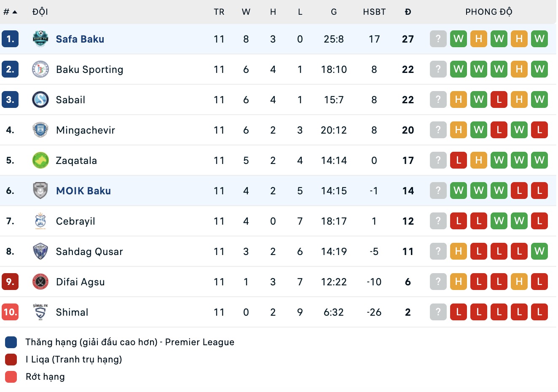
Task: Select the MOIK Baku shield emblem
Action: coord(40,191)
